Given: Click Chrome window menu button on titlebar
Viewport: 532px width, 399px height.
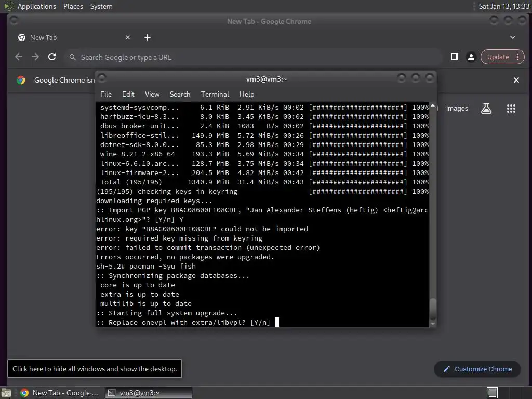Looking at the screenshot, I should (14, 21).
